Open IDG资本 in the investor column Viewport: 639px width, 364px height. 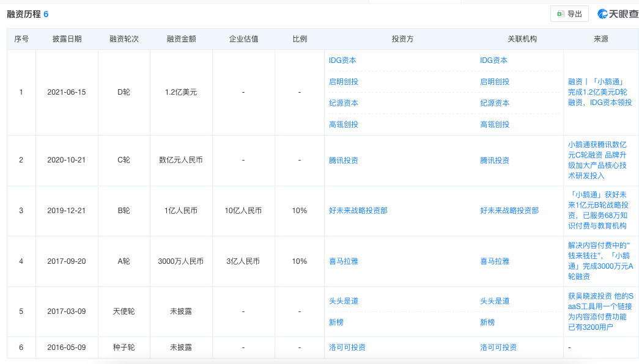click(x=342, y=60)
